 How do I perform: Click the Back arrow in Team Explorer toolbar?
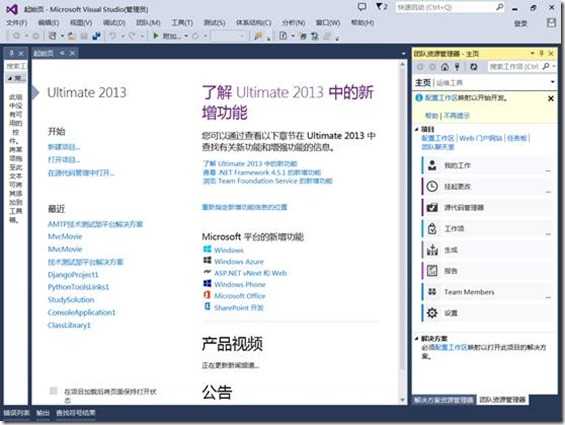[420, 67]
